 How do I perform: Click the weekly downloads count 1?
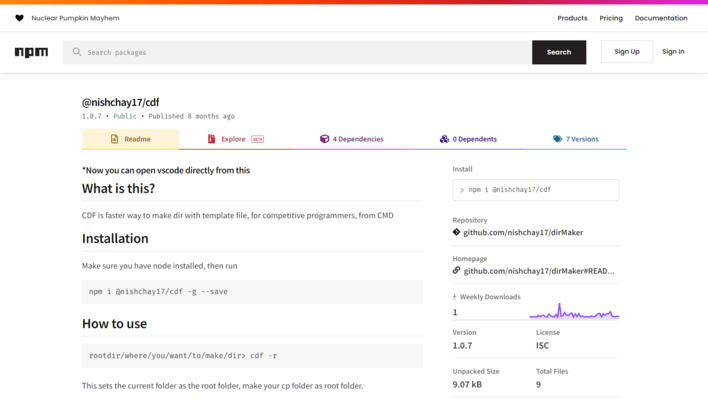click(455, 312)
